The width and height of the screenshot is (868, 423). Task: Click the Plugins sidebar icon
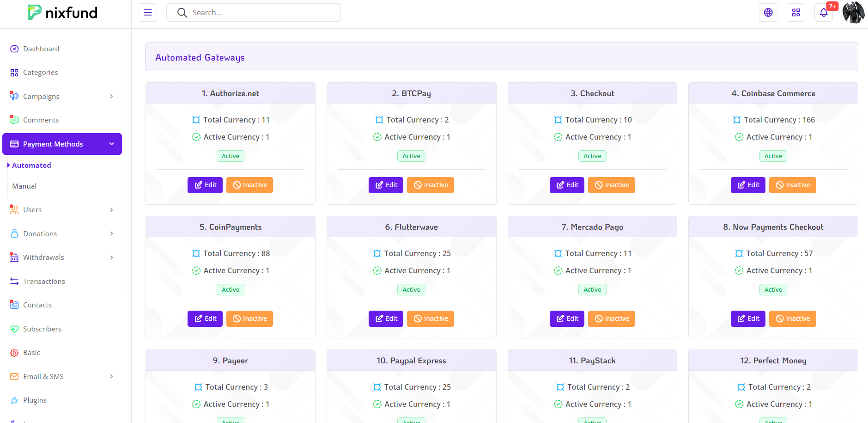(14, 400)
